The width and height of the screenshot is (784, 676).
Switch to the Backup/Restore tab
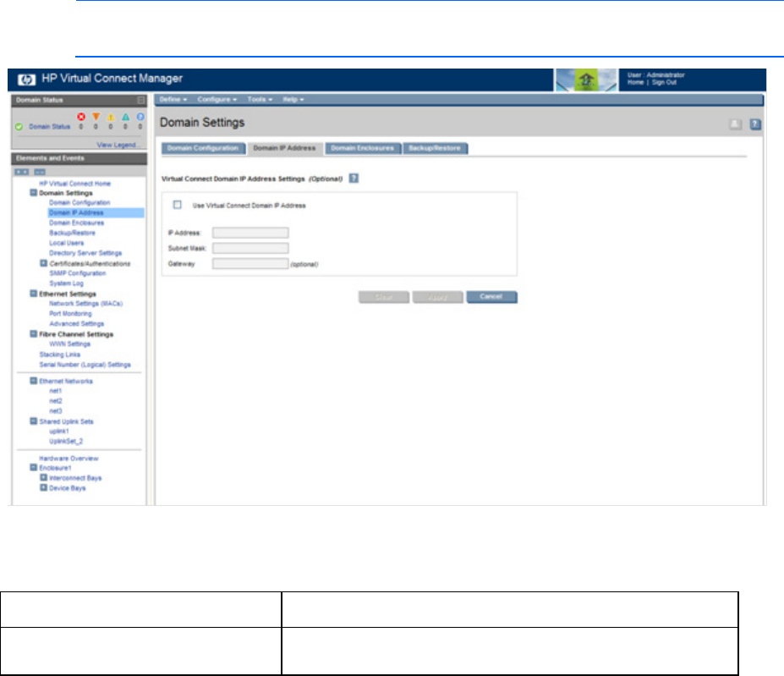[x=435, y=148]
